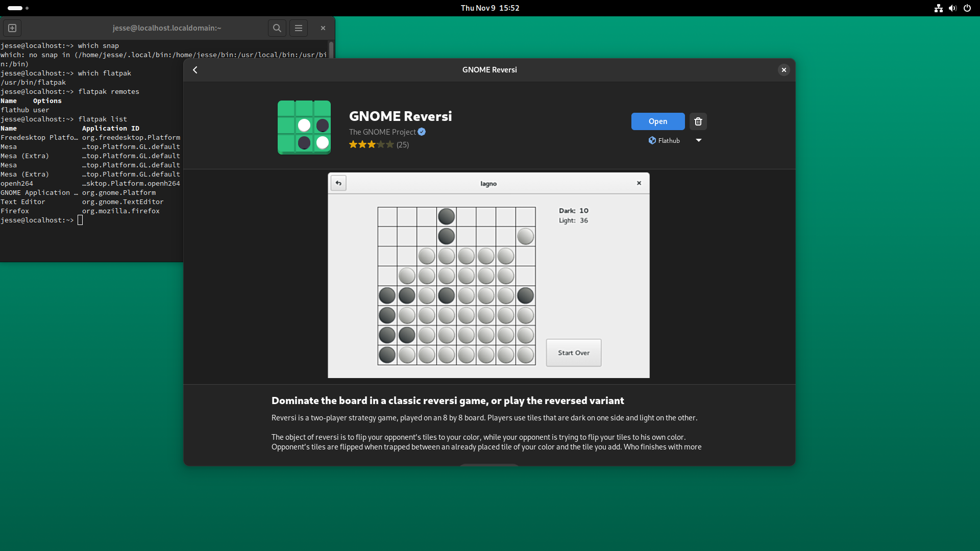Click 'org.mozilla.firefox' in the terminal list
Screen dimensions: 980x551
pos(121,211)
